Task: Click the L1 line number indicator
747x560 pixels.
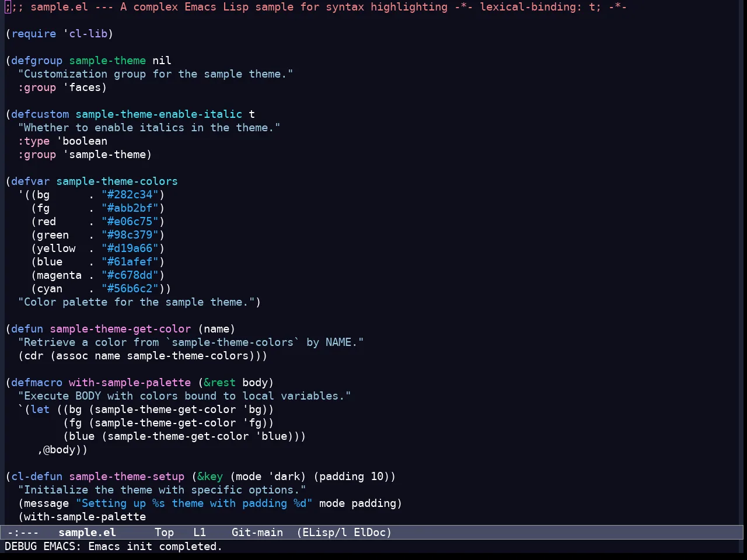Action: point(200,532)
